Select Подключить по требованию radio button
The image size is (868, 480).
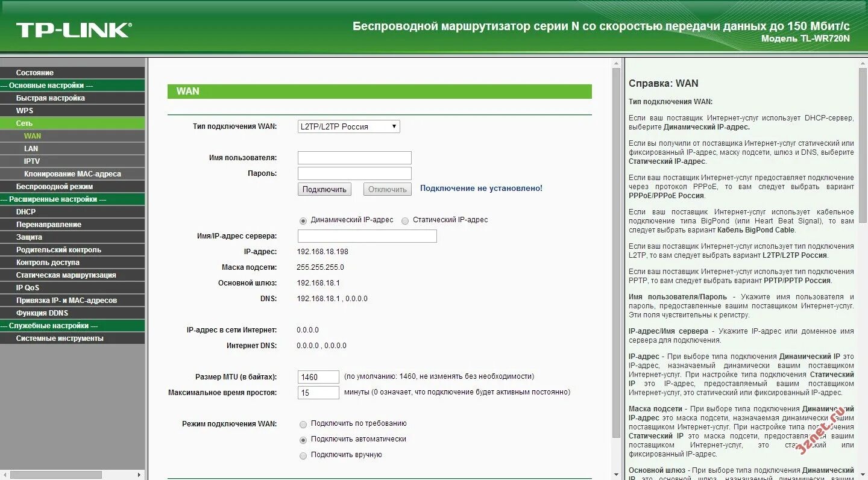click(x=303, y=424)
